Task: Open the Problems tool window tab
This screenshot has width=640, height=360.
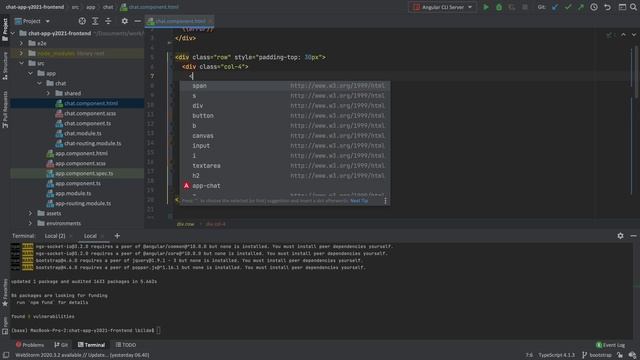Action: [x=29, y=345]
